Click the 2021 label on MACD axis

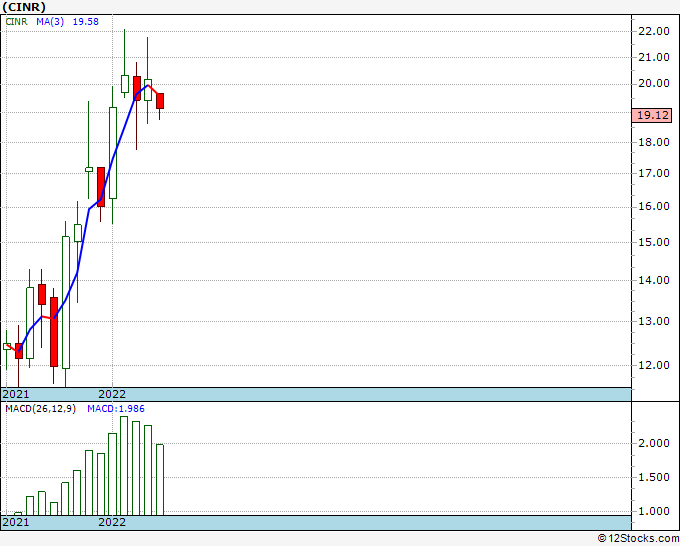(16, 522)
